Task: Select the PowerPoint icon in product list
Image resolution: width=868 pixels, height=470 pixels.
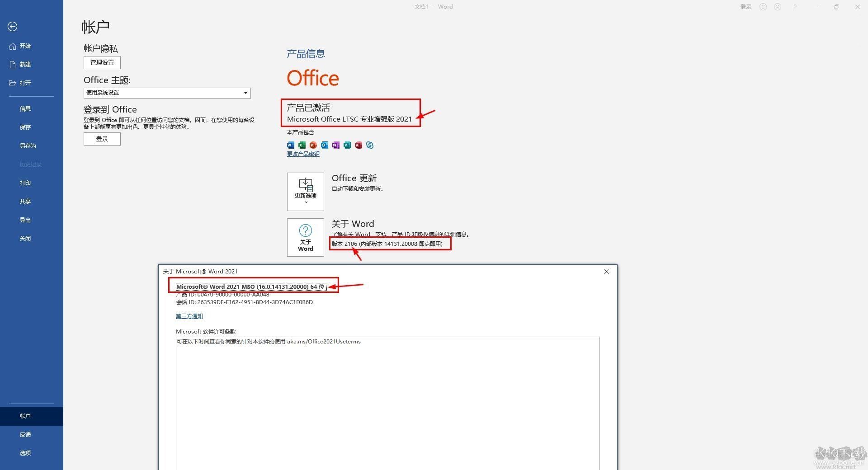Action: point(313,145)
